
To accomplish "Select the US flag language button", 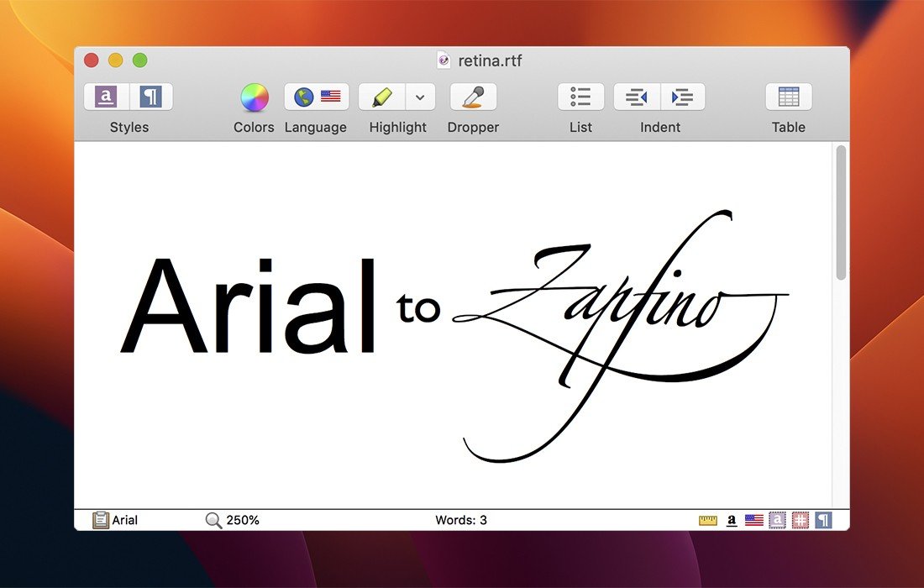I will click(331, 97).
